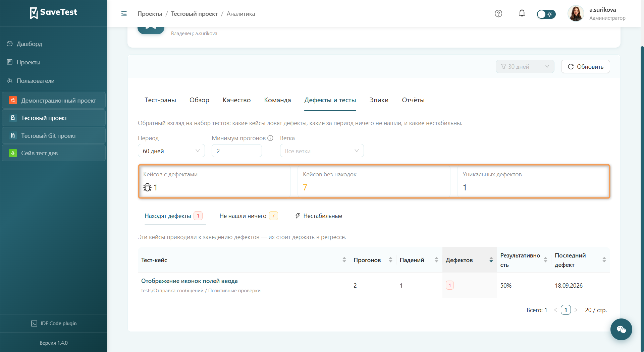The image size is (644, 352).
Task: Toggle the light/dark theme switch
Action: (546, 14)
